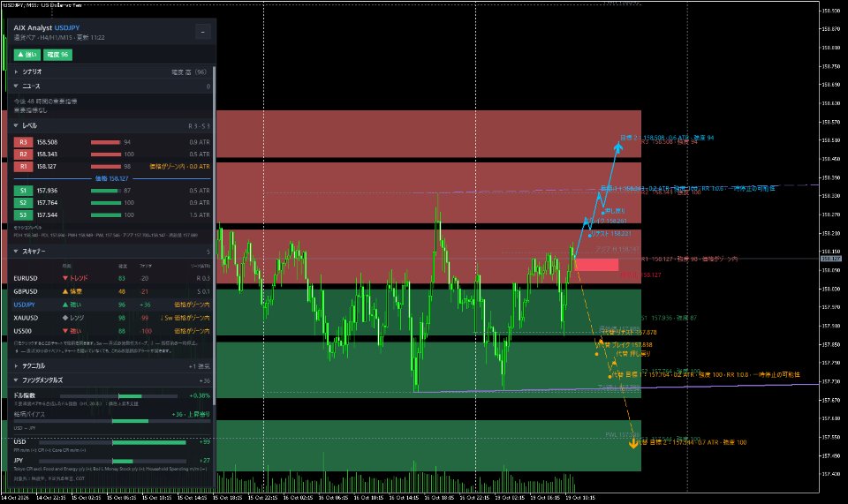Click the grey current price tag on price axis
Image resolution: width=848 pixels, height=504 pixels.
pos(831,259)
